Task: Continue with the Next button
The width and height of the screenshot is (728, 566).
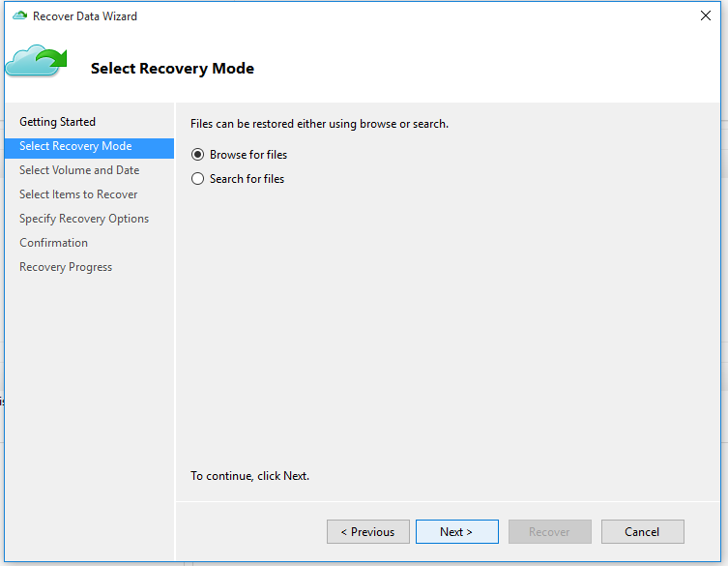Action: pyautogui.click(x=457, y=531)
